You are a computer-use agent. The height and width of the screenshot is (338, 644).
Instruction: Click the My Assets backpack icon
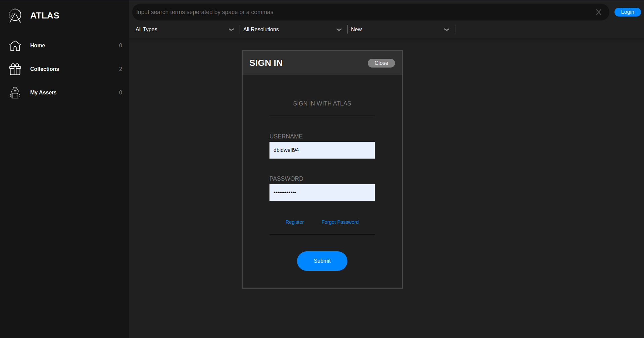click(x=15, y=93)
